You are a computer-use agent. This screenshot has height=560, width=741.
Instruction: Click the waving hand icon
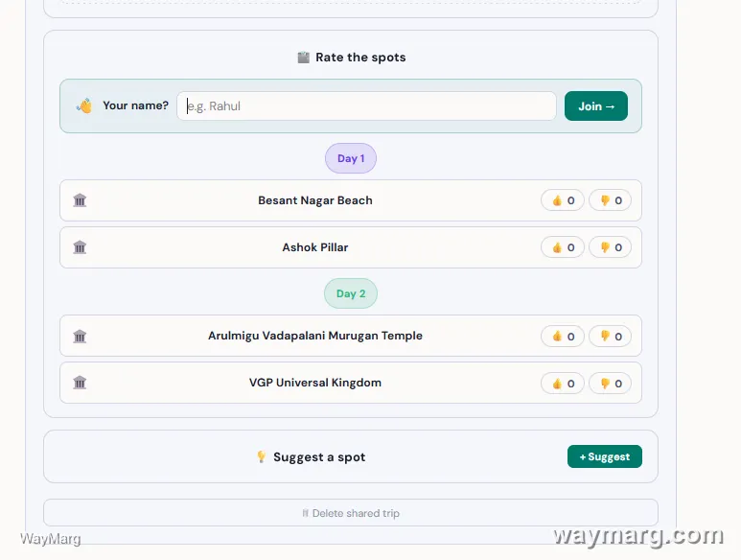pyautogui.click(x=84, y=105)
